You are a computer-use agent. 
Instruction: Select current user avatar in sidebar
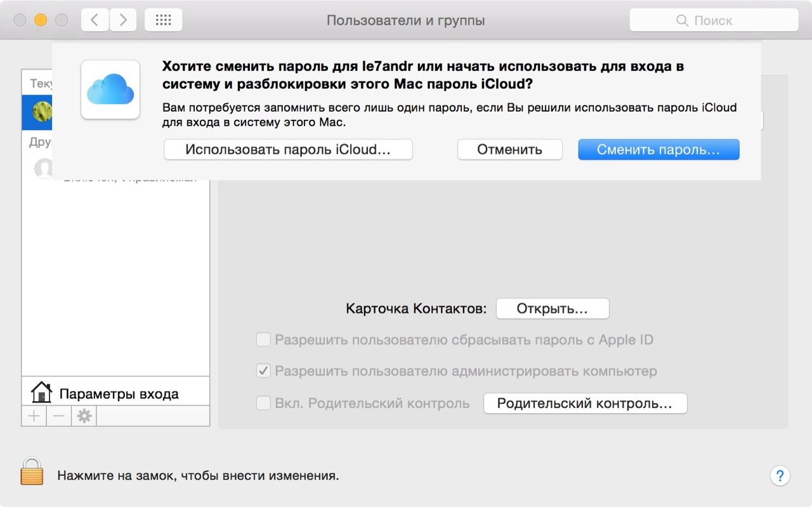click(x=42, y=112)
